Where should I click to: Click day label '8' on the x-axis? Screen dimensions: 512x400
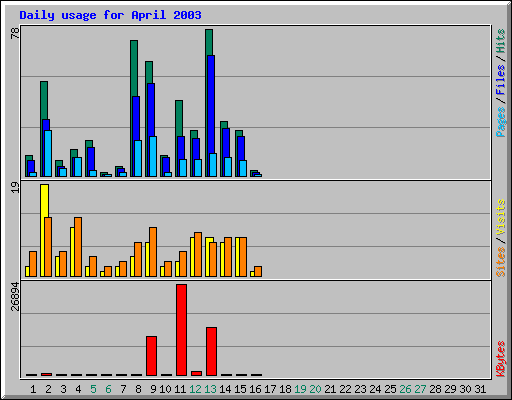(138, 389)
